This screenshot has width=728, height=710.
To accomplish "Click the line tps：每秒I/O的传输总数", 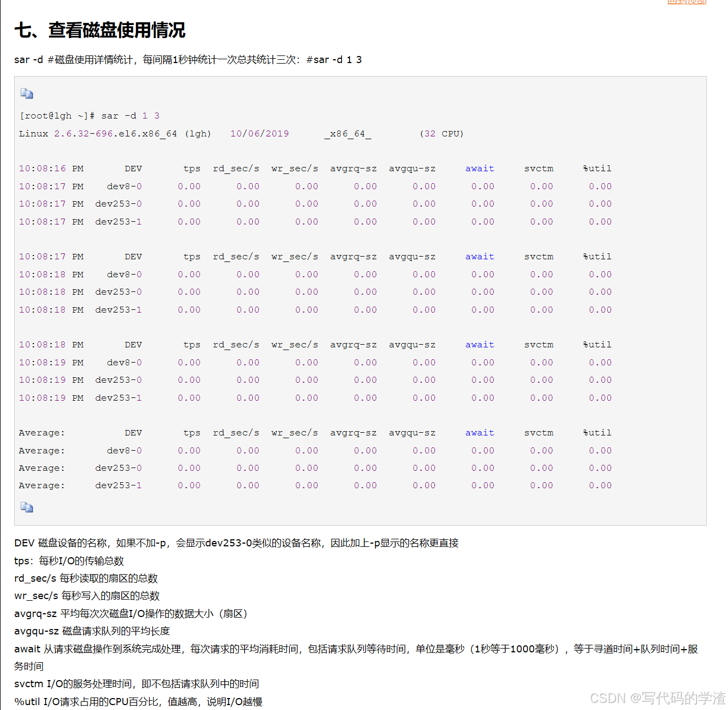I will (69, 561).
